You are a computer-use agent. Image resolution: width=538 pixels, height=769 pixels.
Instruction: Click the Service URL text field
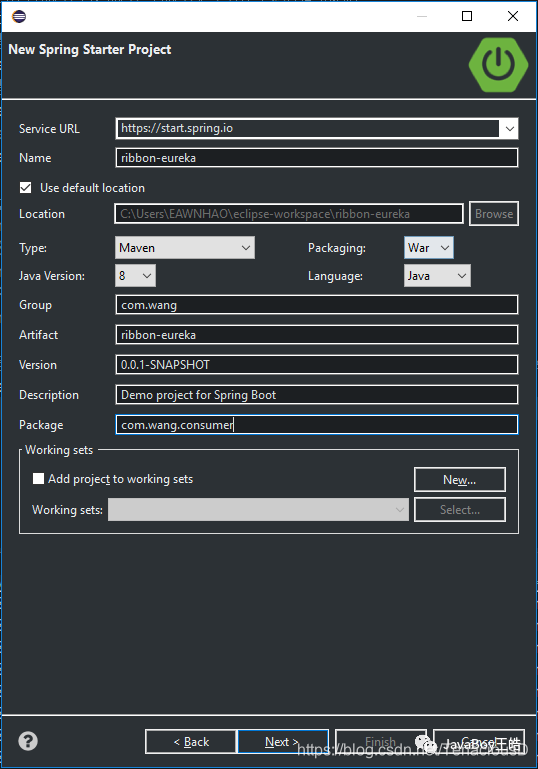click(307, 128)
